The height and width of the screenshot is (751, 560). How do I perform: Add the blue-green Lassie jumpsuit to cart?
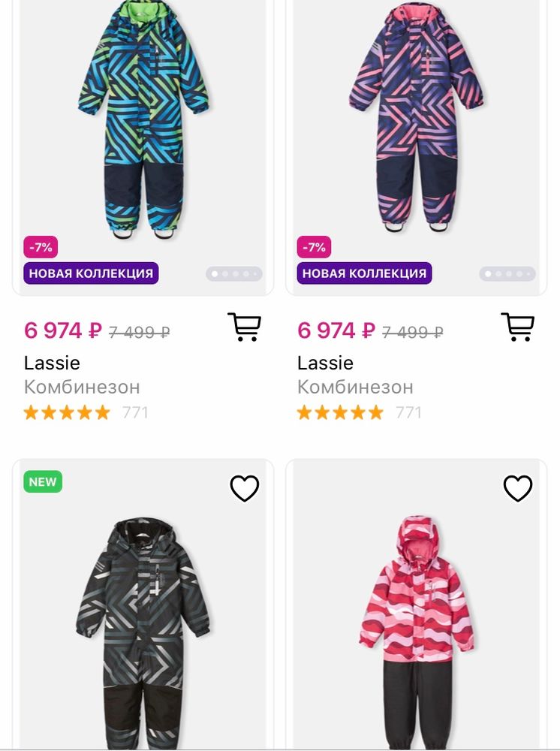point(244,327)
